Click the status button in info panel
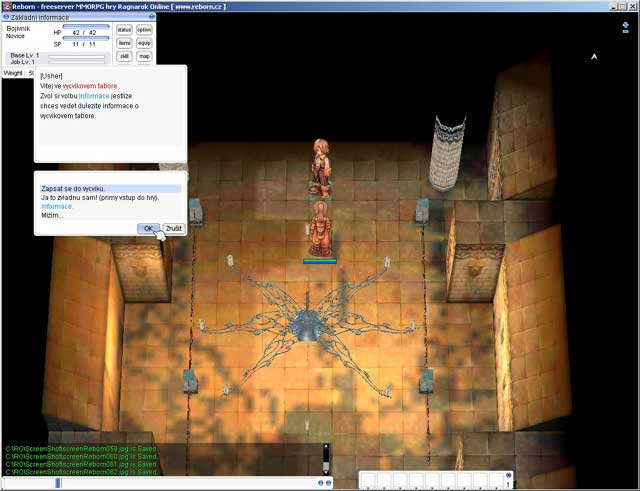 point(124,30)
